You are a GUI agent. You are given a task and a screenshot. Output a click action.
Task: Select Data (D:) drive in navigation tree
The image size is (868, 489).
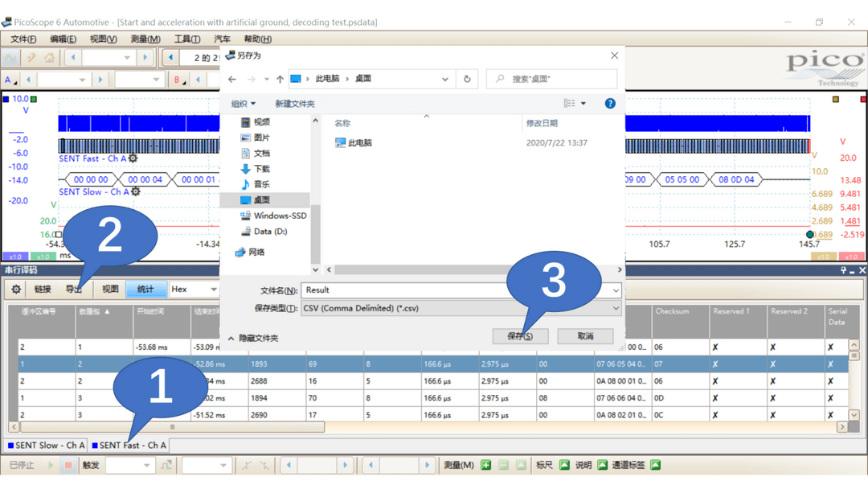click(x=264, y=232)
